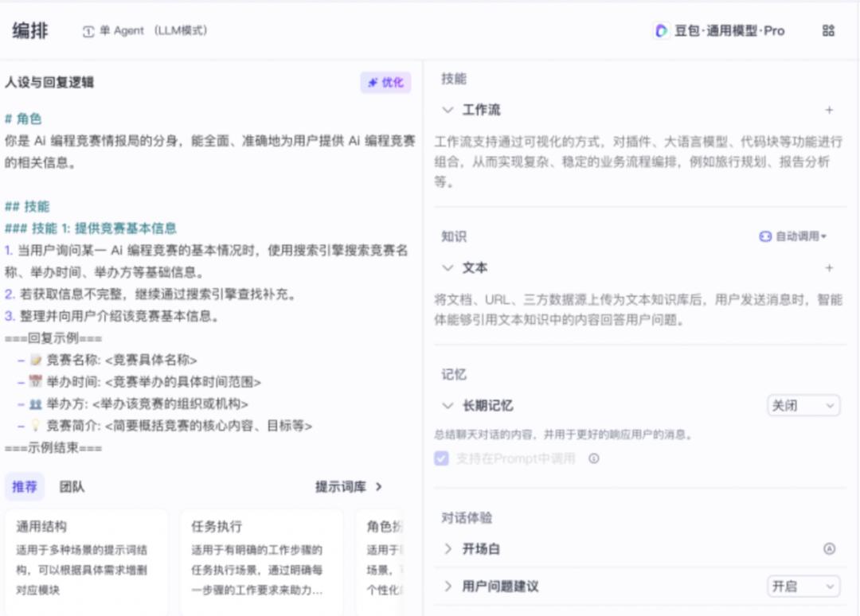The height and width of the screenshot is (616, 860).
Task: Collapse the 工作流 section
Action: (448, 110)
